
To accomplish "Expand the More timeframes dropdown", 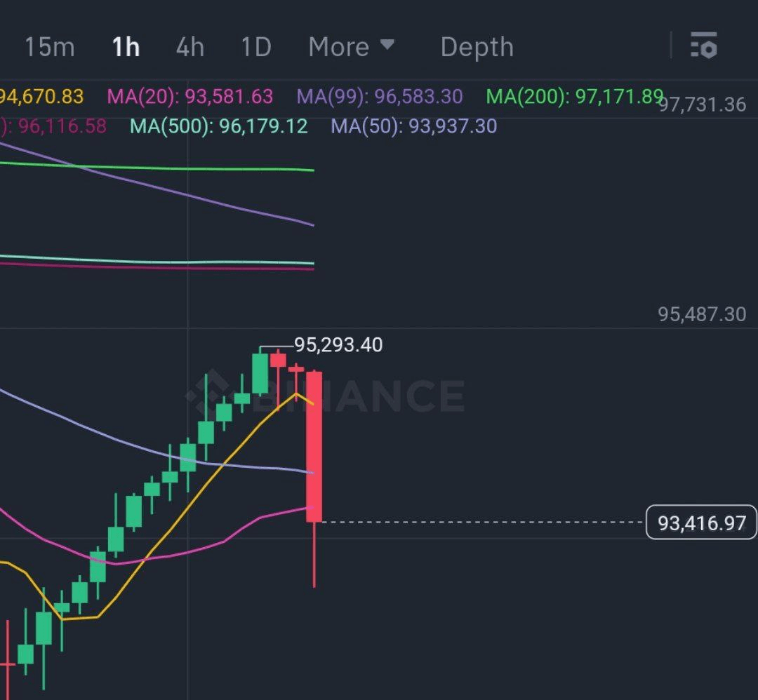I will [x=339, y=47].
